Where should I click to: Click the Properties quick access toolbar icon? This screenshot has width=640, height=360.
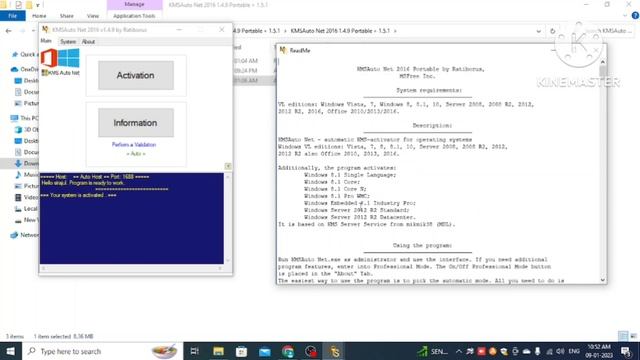18,5
